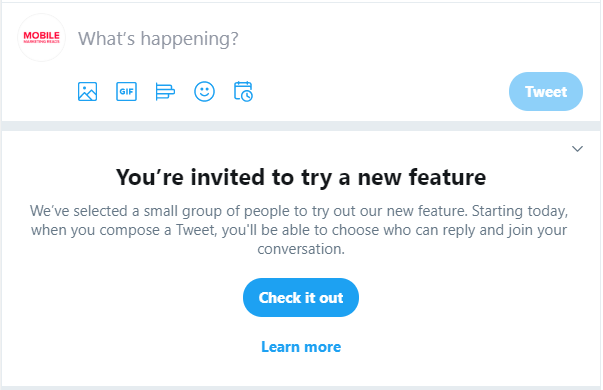The image size is (603, 390).
Task: Open the emoji picker smiley icon
Action: pos(204,92)
